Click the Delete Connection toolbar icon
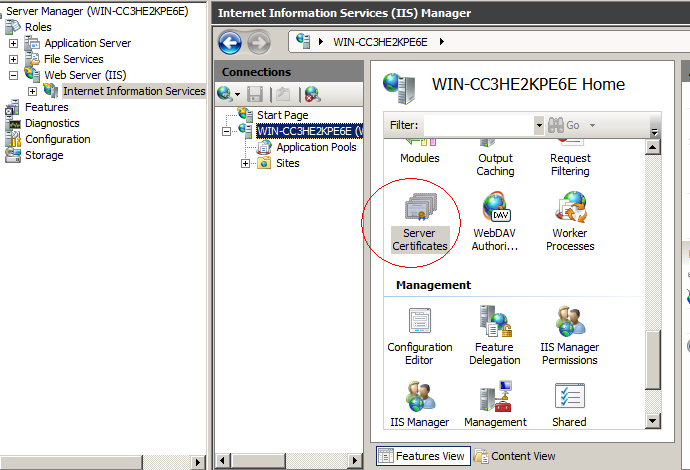Image resolution: width=690 pixels, height=470 pixels. tap(313, 94)
